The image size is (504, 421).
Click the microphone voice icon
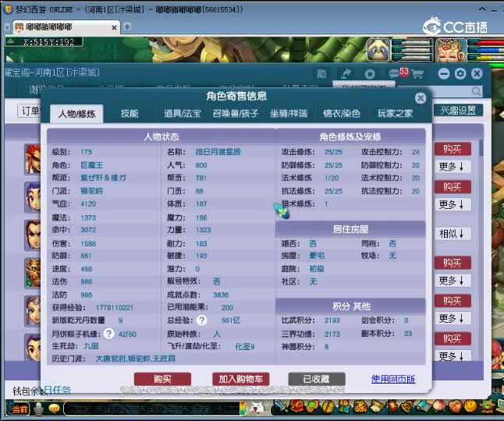(x=39, y=409)
